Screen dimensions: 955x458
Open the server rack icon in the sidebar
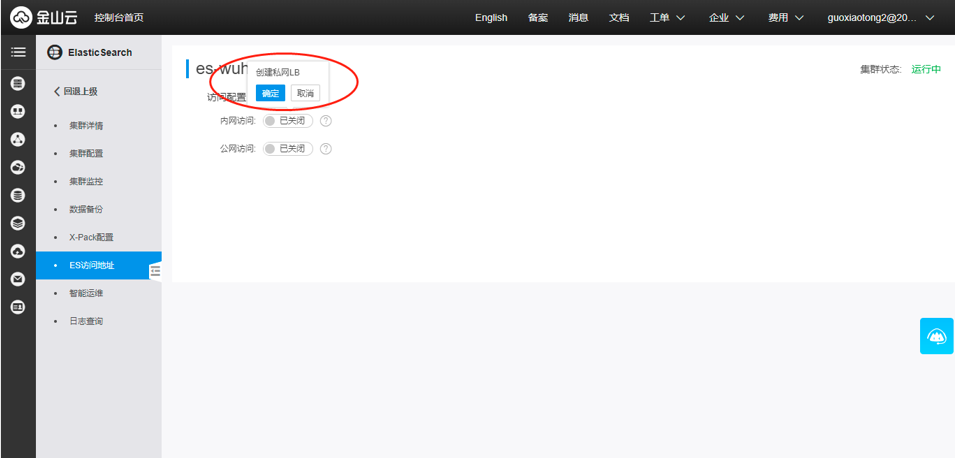pos(18,83)
